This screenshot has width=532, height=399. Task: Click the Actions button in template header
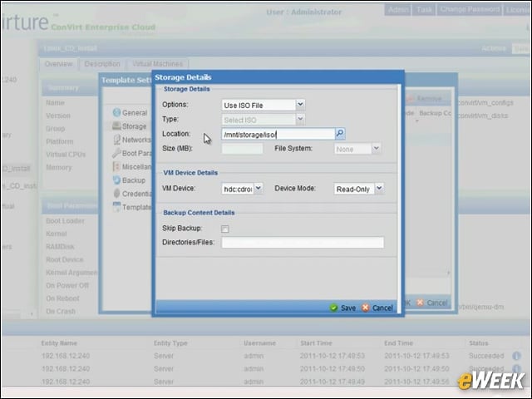pyautogui.click(x=494, y=48)
